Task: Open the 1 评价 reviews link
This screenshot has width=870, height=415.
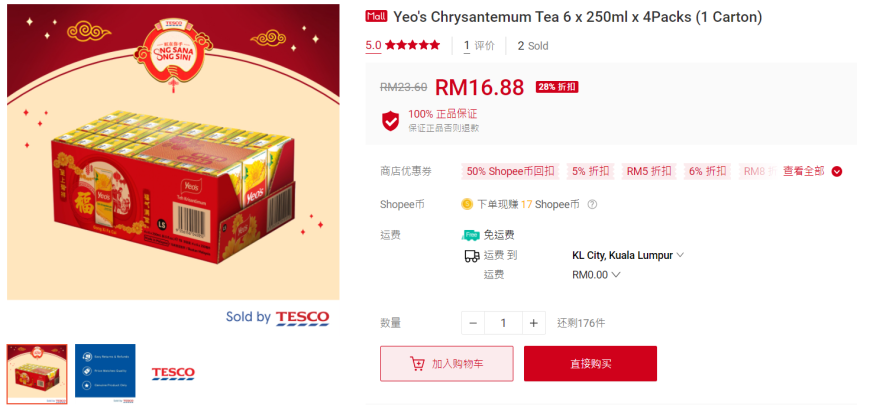Action: (479, 45)
